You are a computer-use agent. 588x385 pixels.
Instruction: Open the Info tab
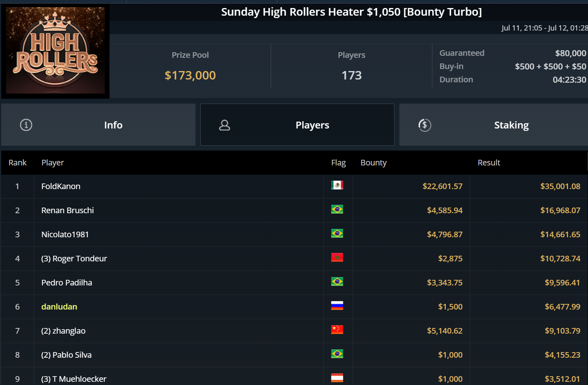click(98, 125)
